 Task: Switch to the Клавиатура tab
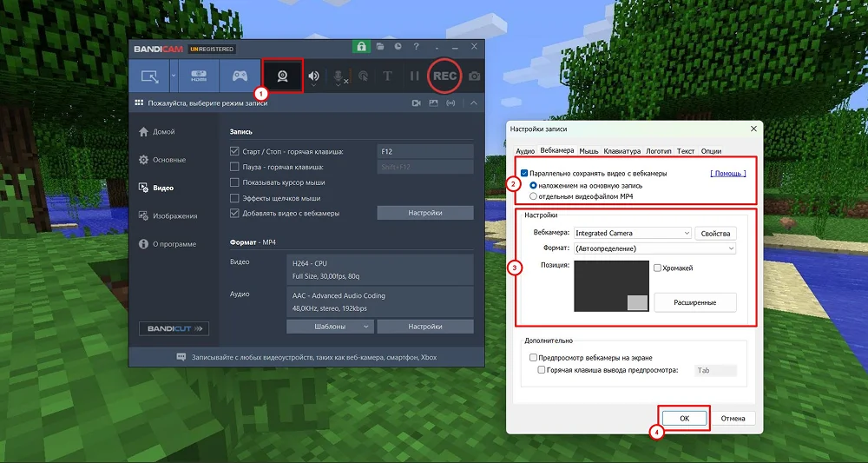click(622, 150)
